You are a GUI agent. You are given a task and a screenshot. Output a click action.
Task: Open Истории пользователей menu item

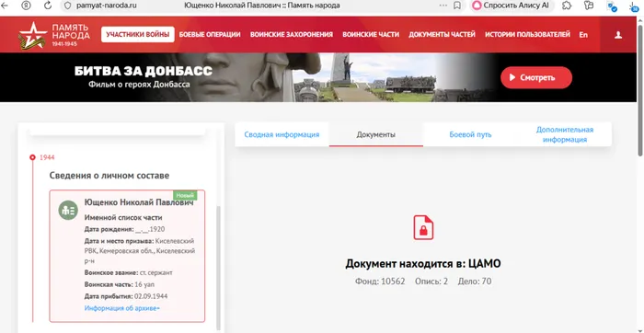tap(527, 35)
